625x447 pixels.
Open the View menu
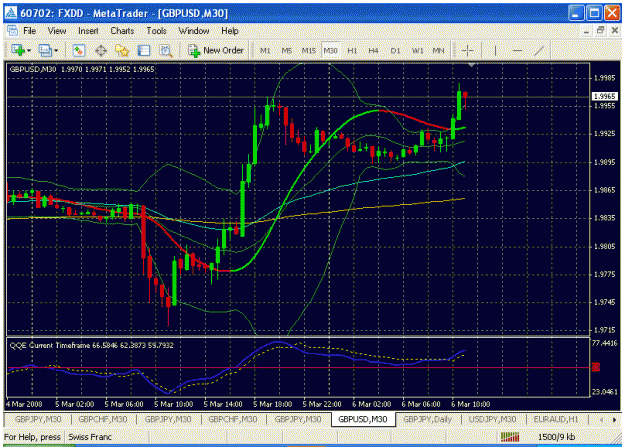(57, 31)
